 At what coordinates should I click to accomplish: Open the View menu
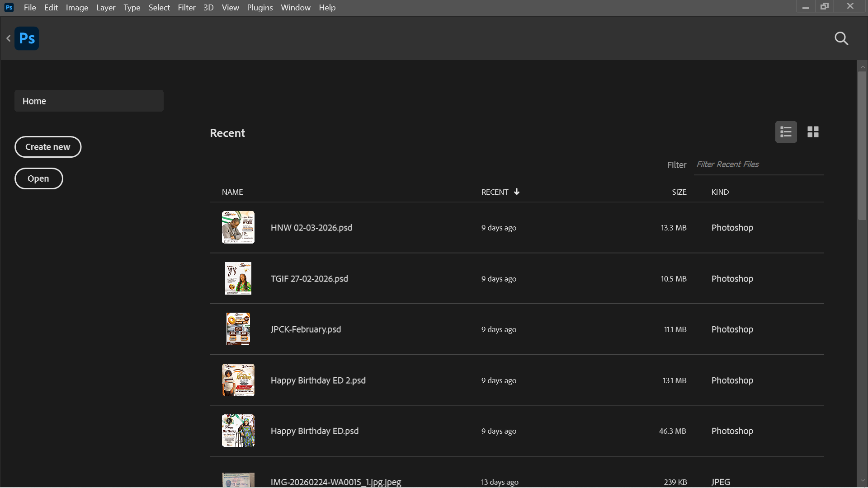(x=231, y=8)
